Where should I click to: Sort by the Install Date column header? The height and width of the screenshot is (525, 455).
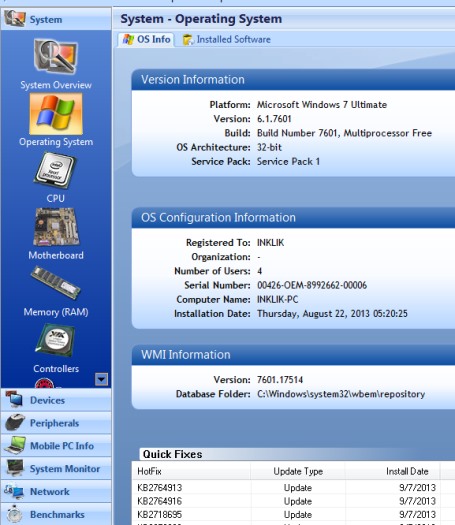392,471
